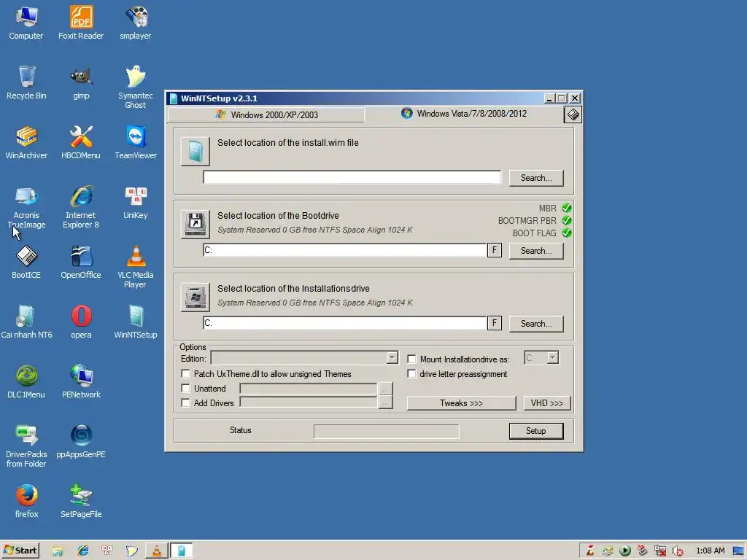Select the WinArchiver desktop icon
The height and width of the screenshot is (560, 747).
click(x=26, y=142)
